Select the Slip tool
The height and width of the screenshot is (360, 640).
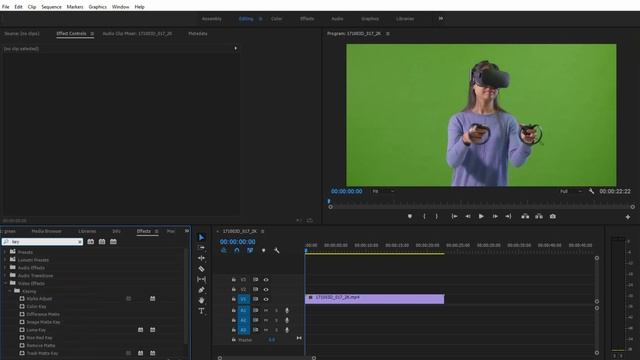click(x=201, y=279)
